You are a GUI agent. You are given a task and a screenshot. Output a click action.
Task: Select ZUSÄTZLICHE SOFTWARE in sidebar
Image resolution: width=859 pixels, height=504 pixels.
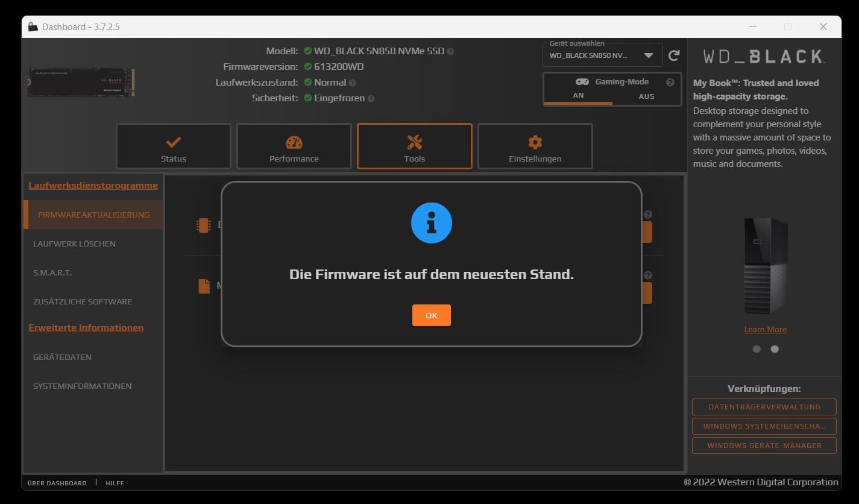click(93, 301)
